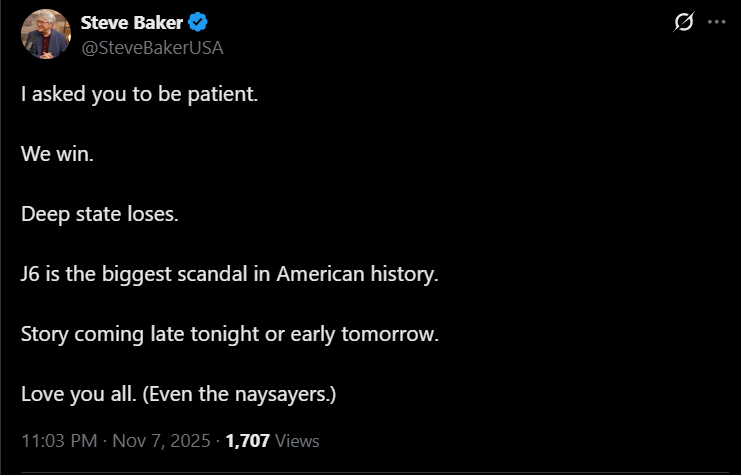Viewport: 741px width, 475px height.
Task: Click the "1,707" view count number
Action: 248,440
